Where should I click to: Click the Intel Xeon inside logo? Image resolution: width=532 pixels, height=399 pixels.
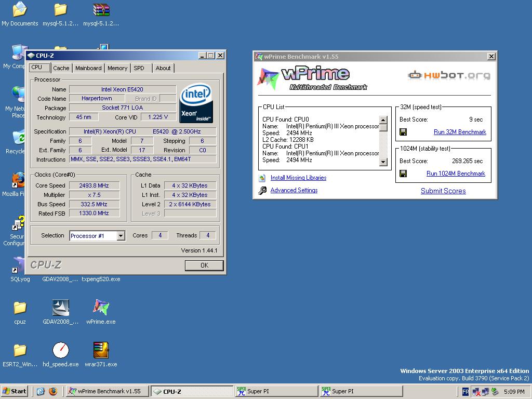pos(196,103)
